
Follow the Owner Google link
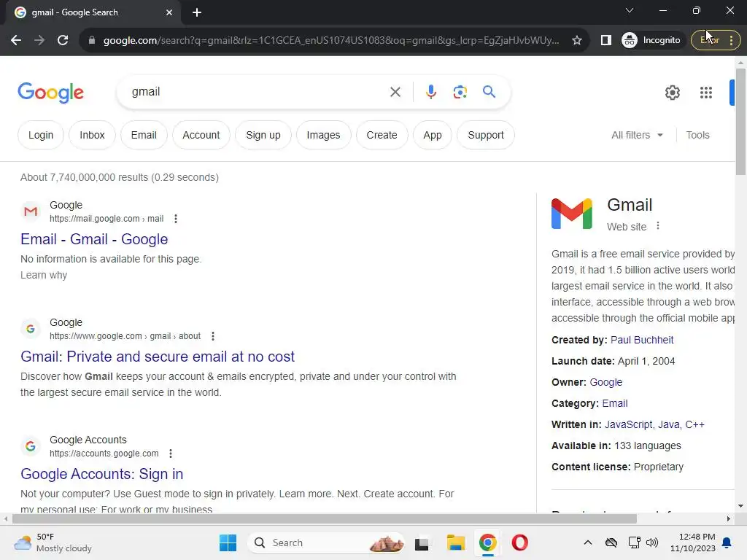click(x=606, y=382)
